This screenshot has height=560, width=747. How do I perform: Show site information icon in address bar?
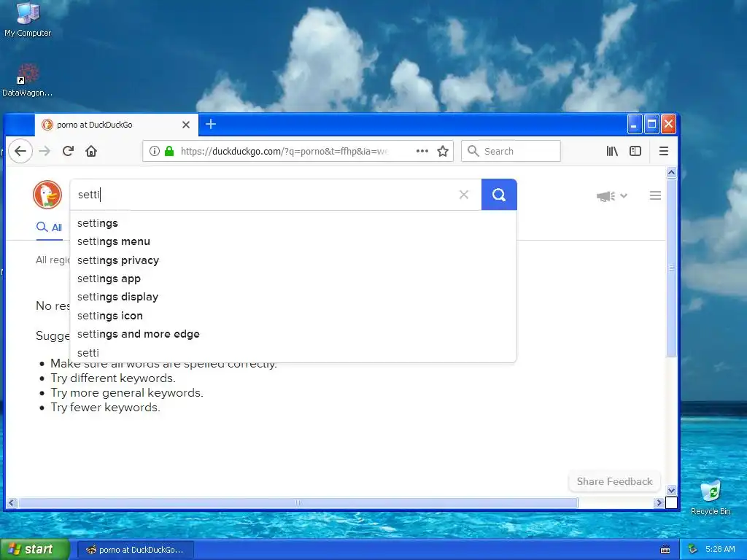coord(155,152)
